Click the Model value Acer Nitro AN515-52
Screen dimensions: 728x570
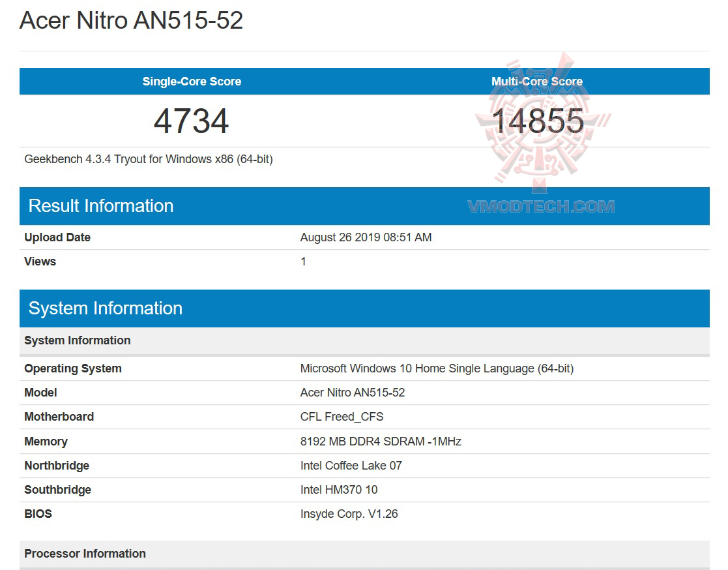pos(353,393)
